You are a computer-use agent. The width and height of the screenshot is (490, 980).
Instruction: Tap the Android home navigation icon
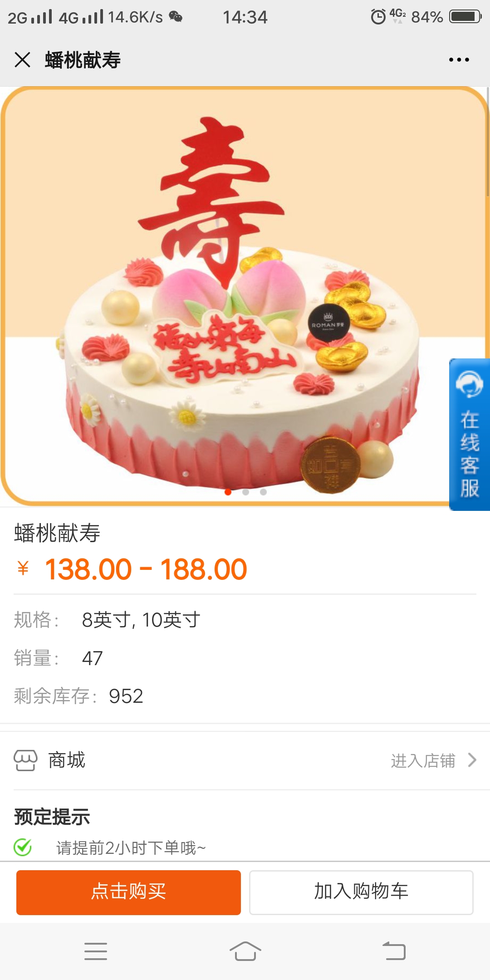[x=245, y=951]
